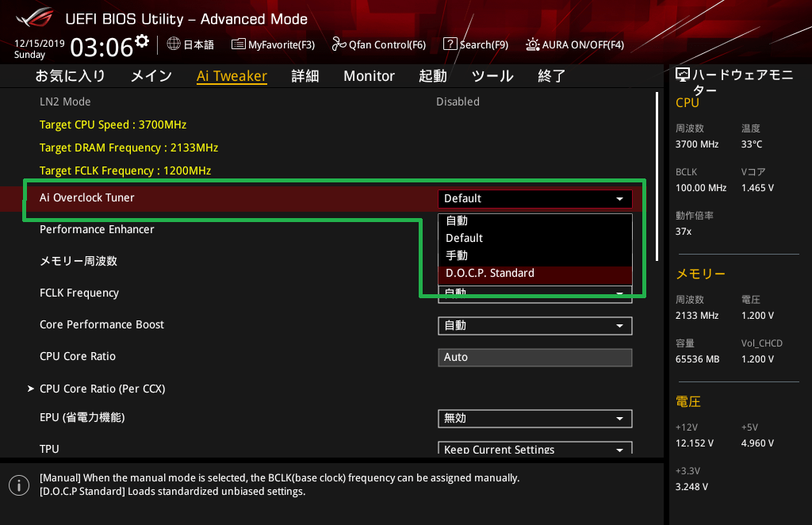The image size is (812, 525).
Task: Switch to お気に入り tab
Action: [70, 76]
